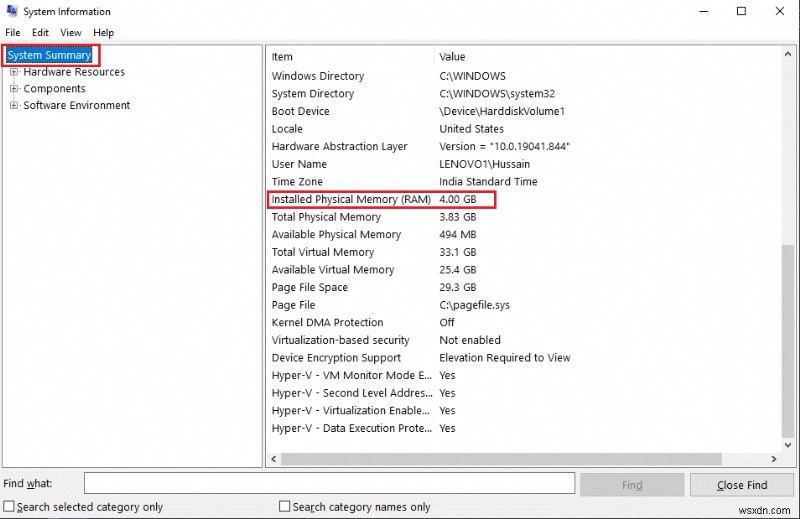Select the Available Virtual Memory row
Viewport: 800px width, 519px height.
click(x=524, y=269)
